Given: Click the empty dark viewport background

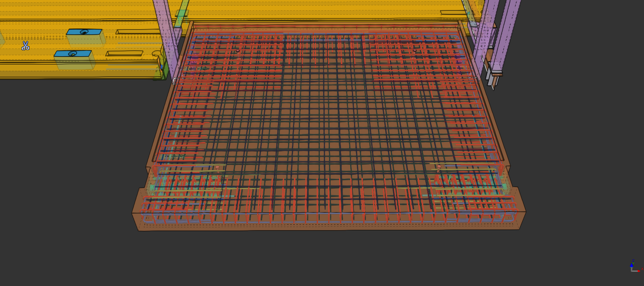Looking at the screenshot, I should [347, 260].
